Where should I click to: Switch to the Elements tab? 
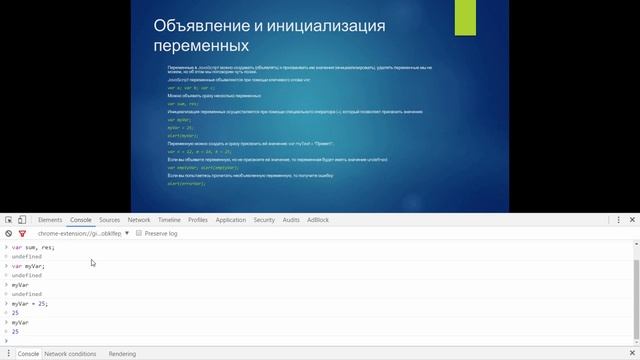50,220
